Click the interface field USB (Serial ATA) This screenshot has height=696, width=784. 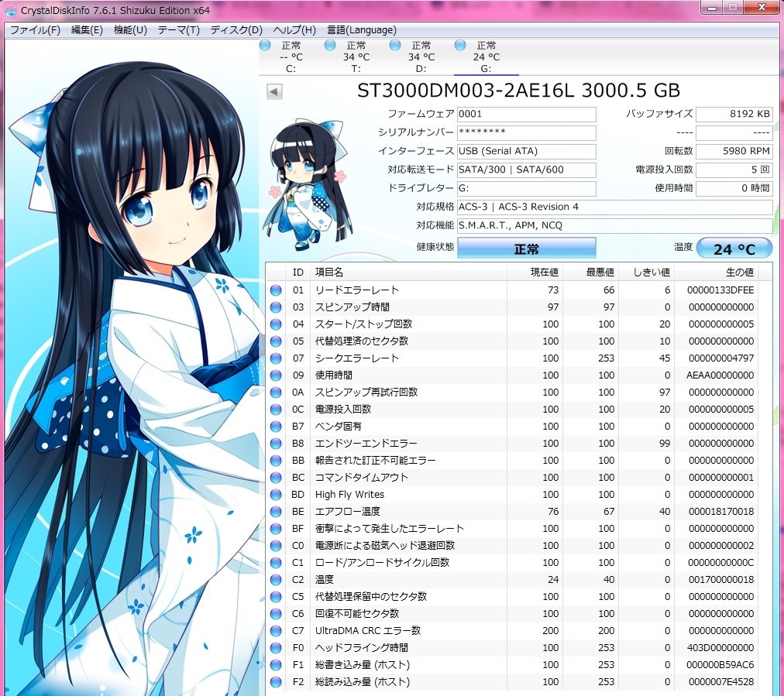pos(527,151)
